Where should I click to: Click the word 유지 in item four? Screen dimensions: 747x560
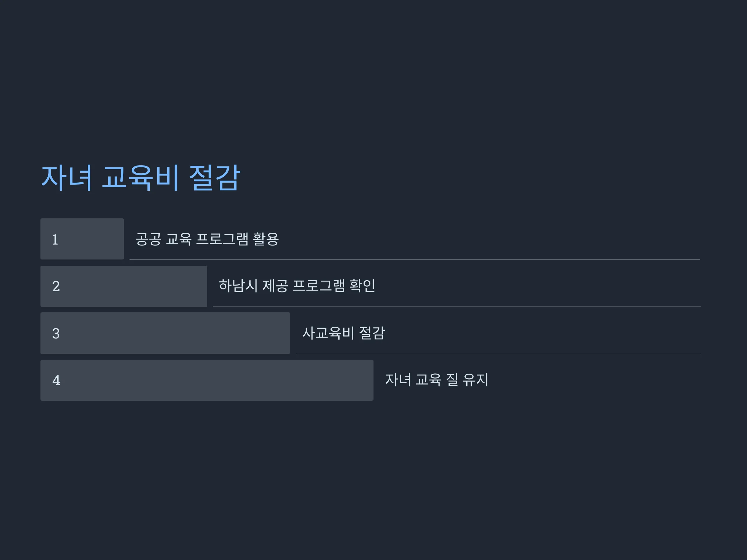click(x=475, y=380)
